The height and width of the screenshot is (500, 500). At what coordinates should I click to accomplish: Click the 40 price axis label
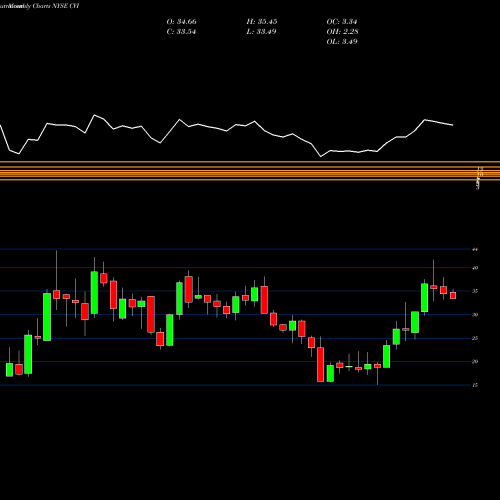(475, 268)
